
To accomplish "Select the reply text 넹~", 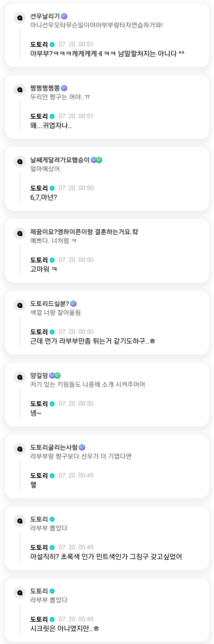I will [36, 413].
